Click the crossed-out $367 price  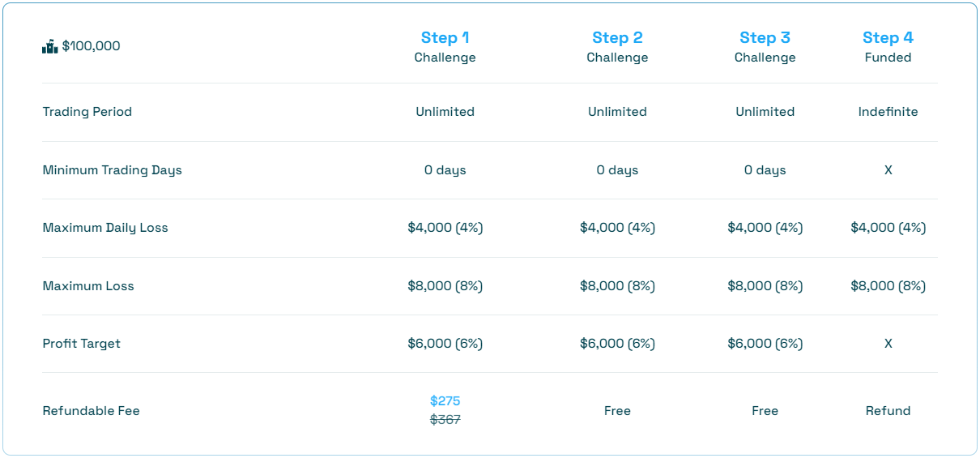(x=445, y=419)
